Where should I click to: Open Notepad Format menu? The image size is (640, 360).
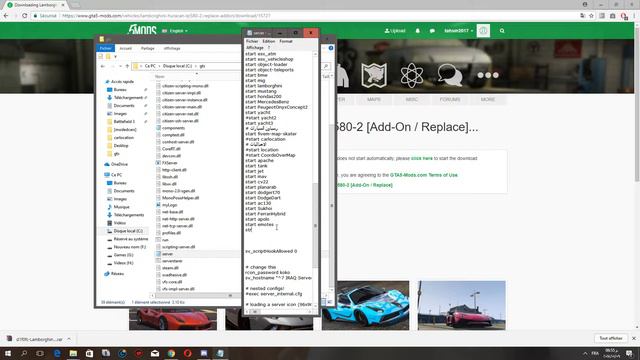tap(286, 41)
